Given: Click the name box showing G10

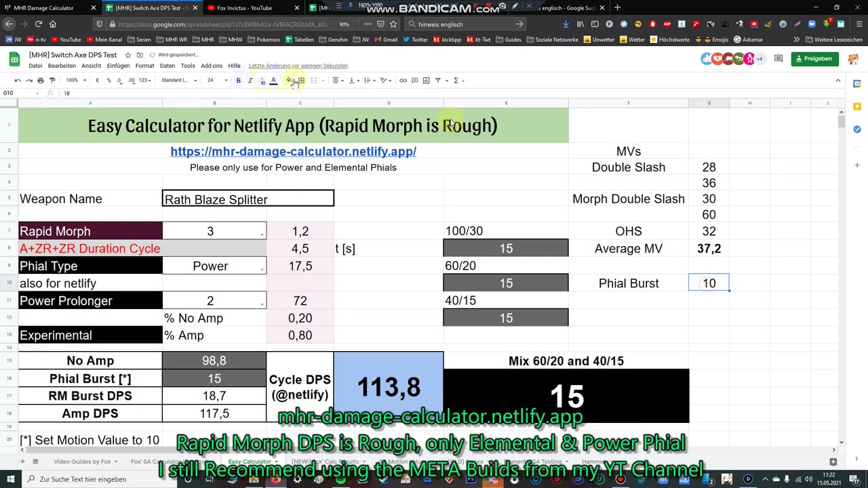Looking at the screenshot, I should point(20,93).
